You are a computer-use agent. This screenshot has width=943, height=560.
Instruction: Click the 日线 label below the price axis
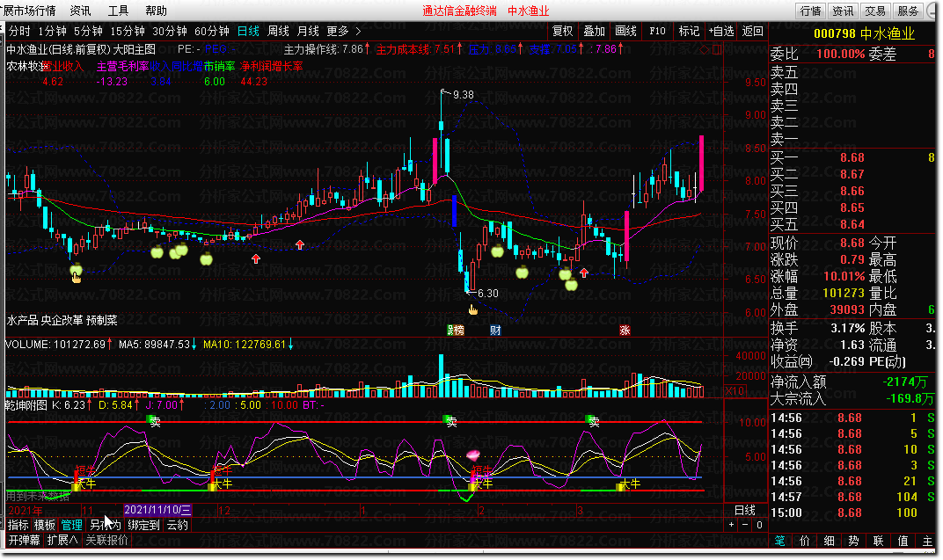point(745,510)
